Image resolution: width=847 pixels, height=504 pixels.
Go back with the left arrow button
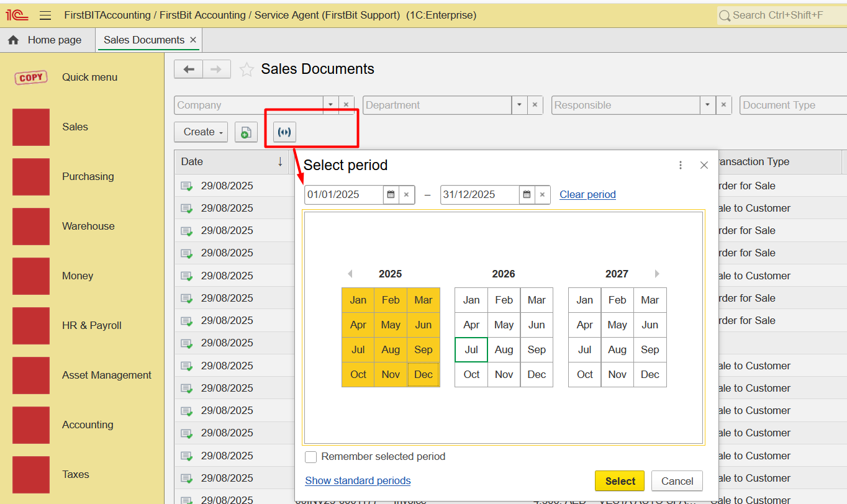point(188,69)
